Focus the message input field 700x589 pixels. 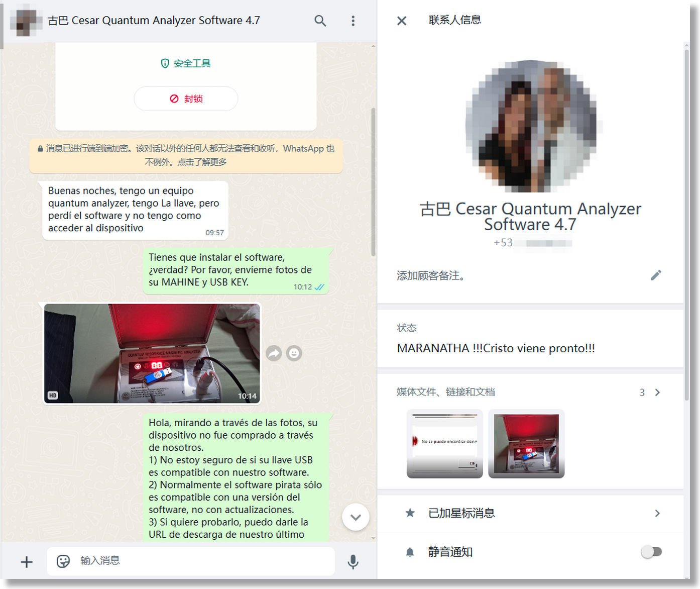click(x=191, y=561)
